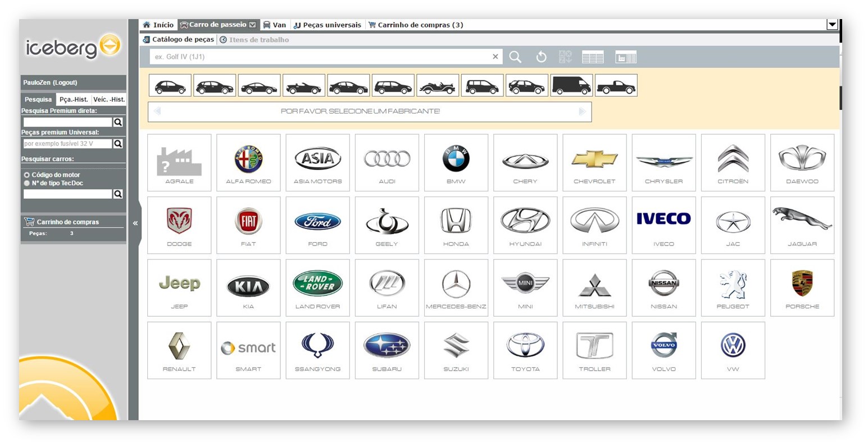
Task: Open the Início tab
Action: [158, 25]
